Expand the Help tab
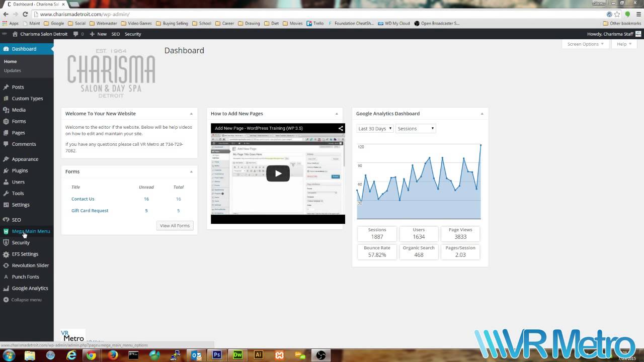Screen dimensions: 644x362 click(624, 44)
